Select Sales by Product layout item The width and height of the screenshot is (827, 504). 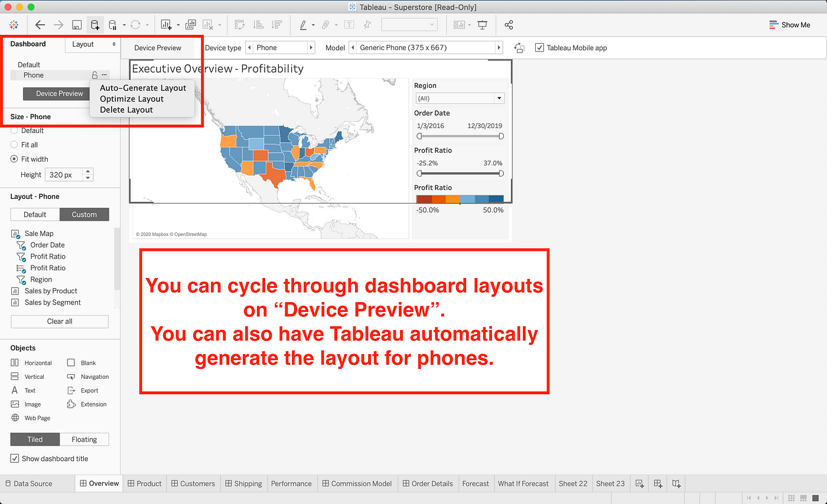[x=51, y=291]
